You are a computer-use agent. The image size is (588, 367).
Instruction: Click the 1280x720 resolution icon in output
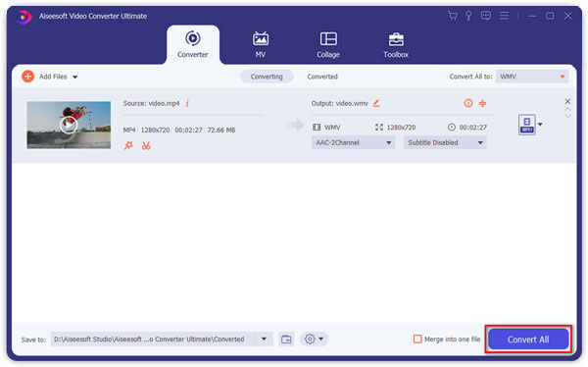pos(379,128)
